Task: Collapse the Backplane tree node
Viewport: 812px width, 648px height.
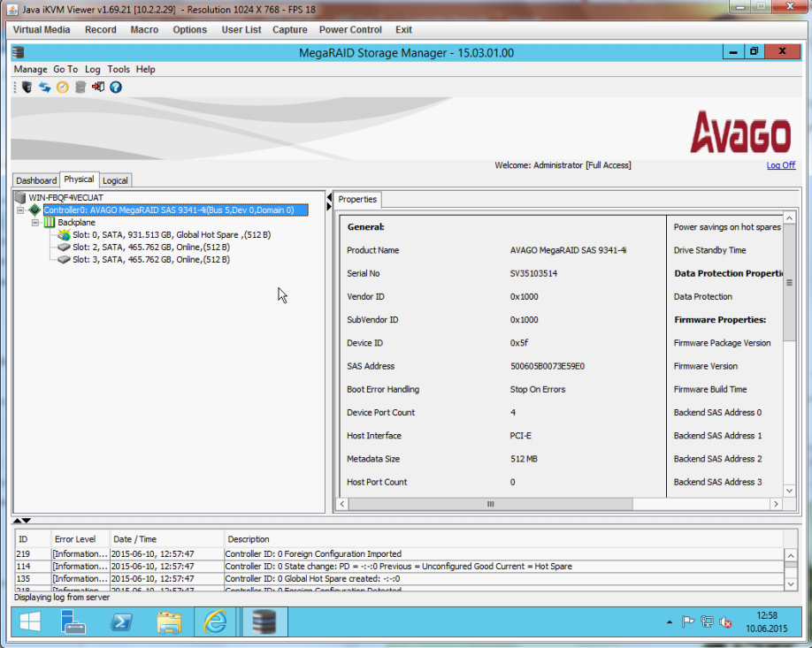Action: pos(35,223)
